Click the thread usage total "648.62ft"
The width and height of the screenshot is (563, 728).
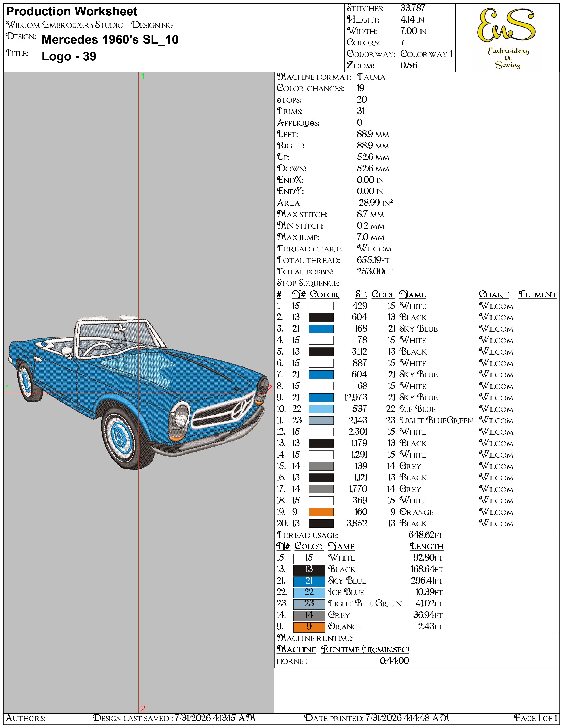pyautogui.click(x=426, y=535)
